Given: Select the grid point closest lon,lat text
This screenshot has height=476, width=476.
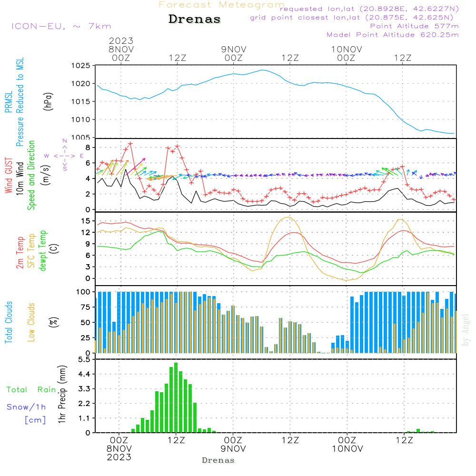Looking at the screenshot, I should [x=355, y=18].
